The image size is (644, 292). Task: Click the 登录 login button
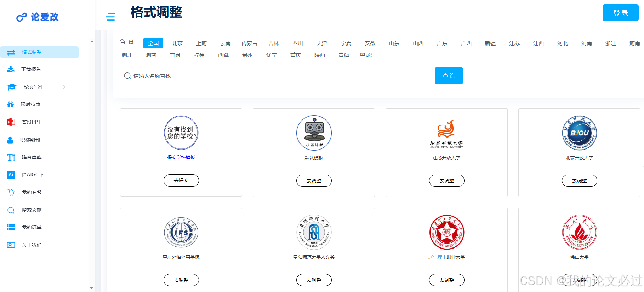621,13
